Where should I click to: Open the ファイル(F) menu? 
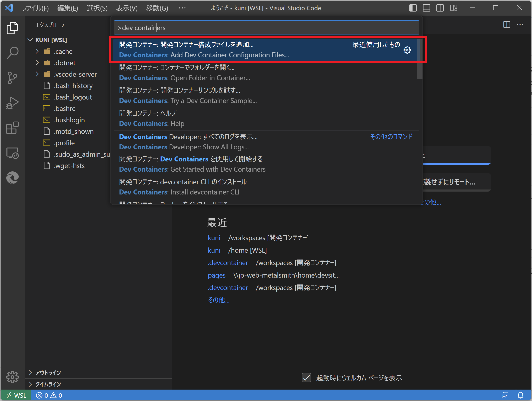[x=35, y=8]
